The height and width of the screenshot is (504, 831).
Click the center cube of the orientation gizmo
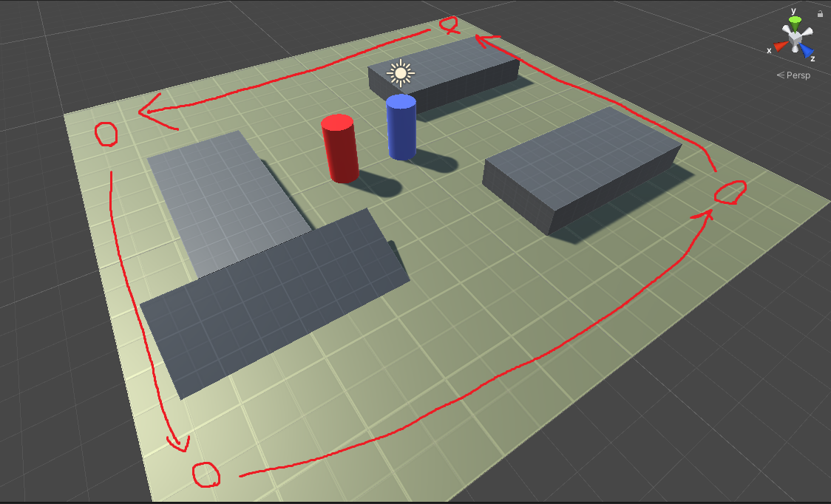(x=794, y=37)
